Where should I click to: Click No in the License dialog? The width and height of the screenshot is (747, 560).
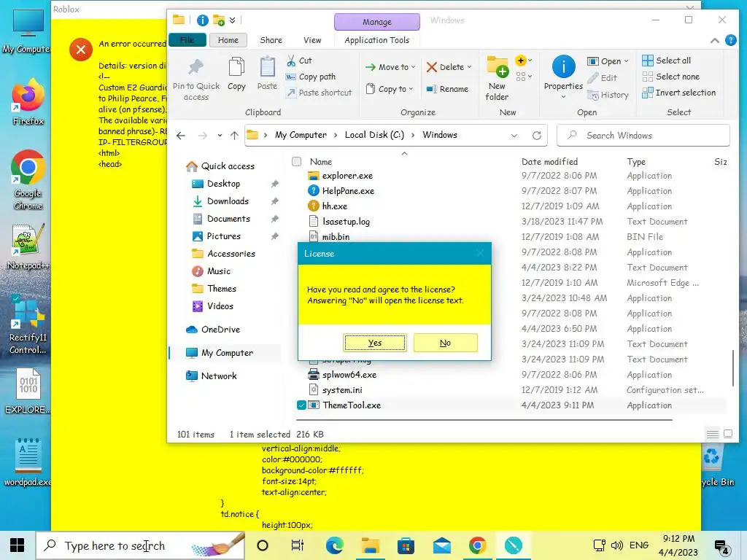pos(446,343)
